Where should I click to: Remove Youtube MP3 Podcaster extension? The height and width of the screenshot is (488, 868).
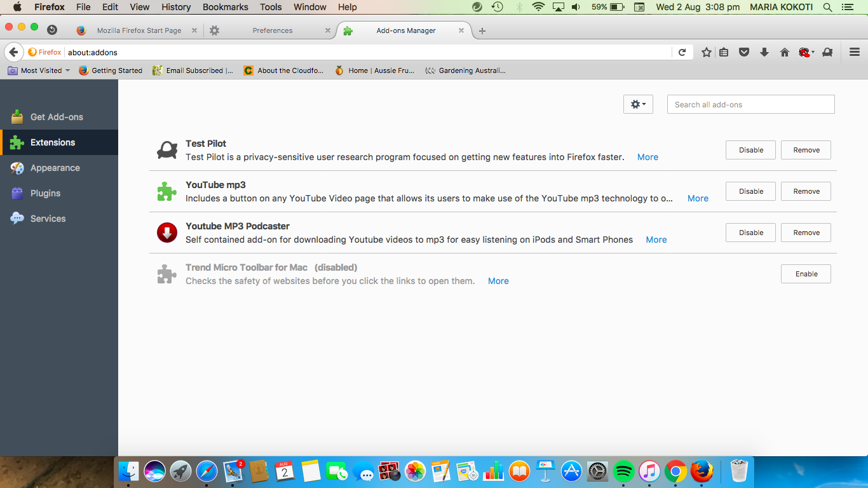(x=806, y=233)
